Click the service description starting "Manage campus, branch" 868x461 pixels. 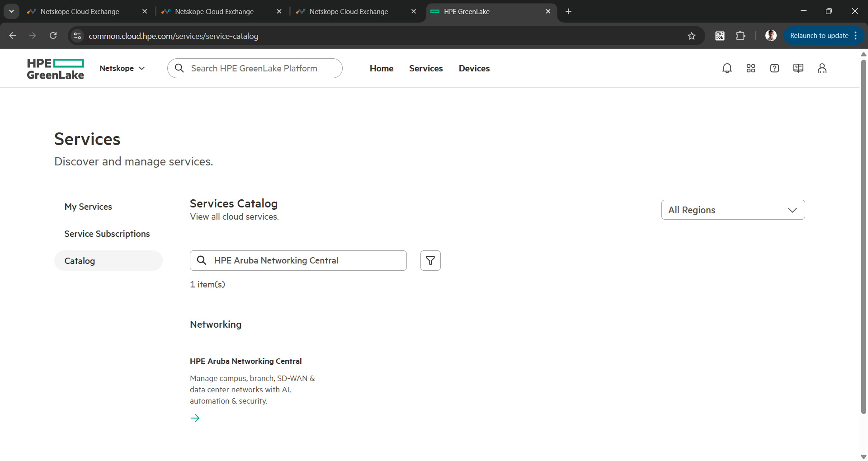(x=252, y=390)
